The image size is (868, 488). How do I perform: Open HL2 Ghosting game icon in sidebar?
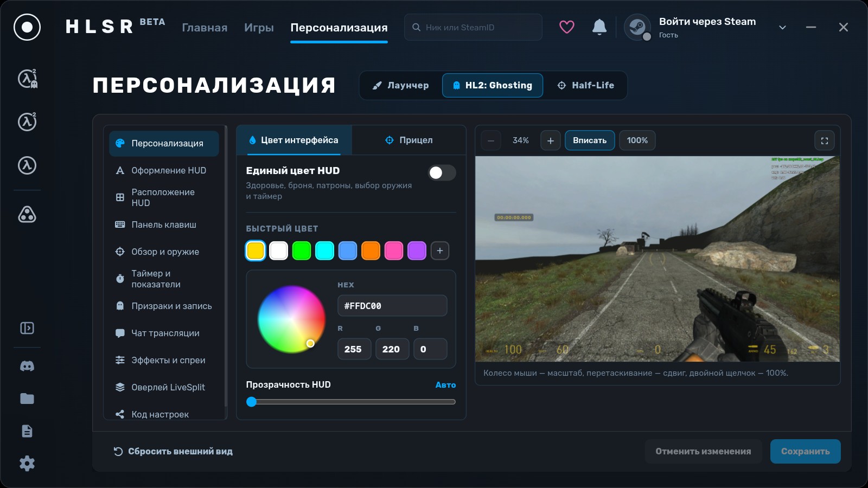tap(27, 79)
